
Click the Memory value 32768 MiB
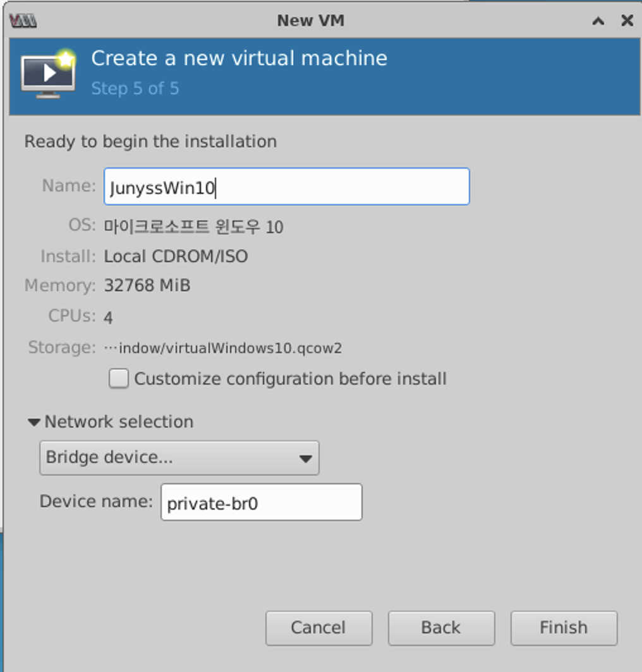[x=147, y=285]
